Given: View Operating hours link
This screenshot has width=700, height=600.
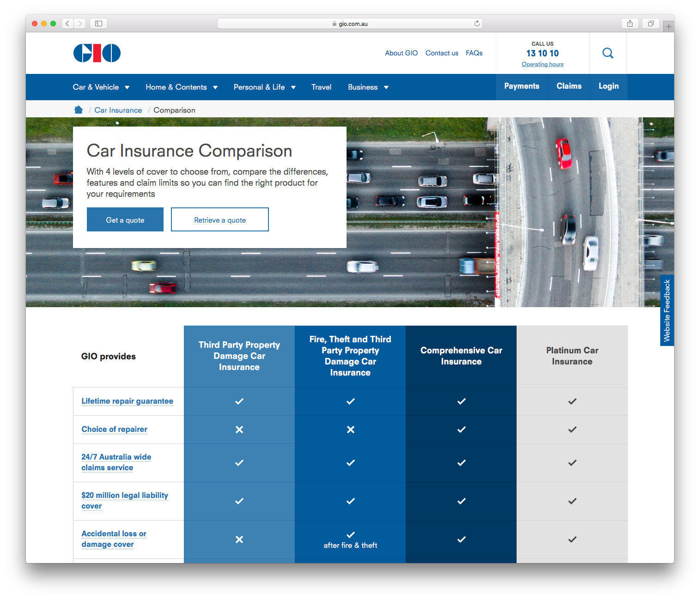Looking at the screenshot, I should click(542, 64).
